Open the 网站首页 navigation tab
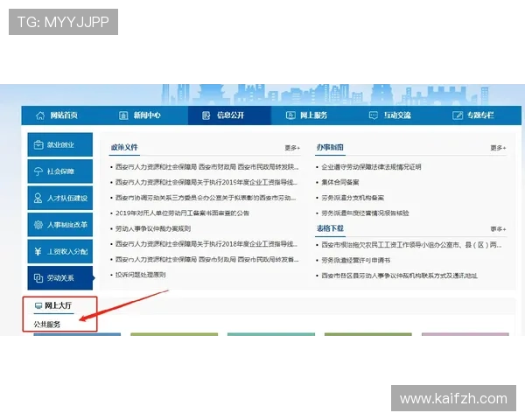Image resolution: width=525 pixels, height=420 pixels. point(64,115)
